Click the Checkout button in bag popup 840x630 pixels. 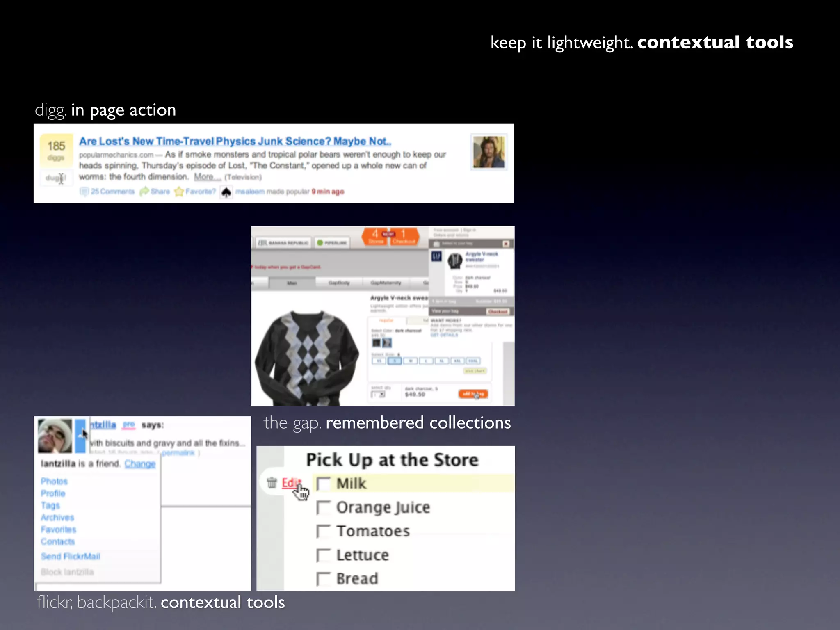tap(498, 312)
